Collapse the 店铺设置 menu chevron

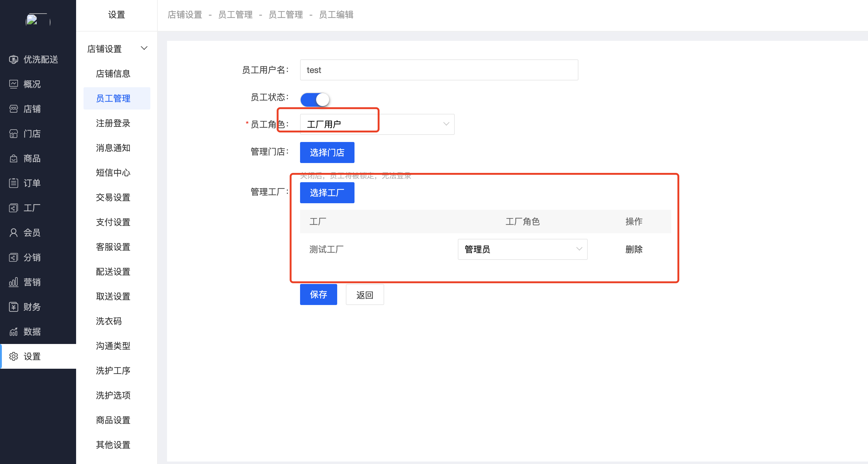(144, 49)
